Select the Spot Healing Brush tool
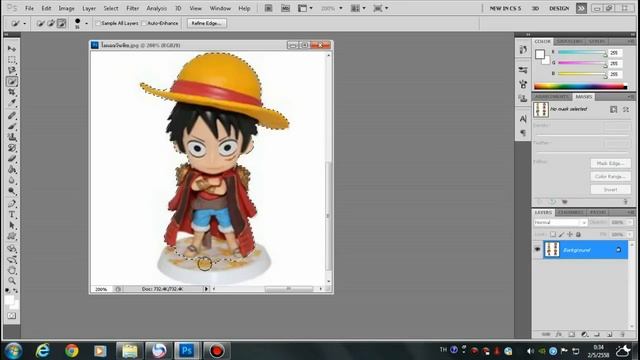640x360 pixels. (12, 116)
